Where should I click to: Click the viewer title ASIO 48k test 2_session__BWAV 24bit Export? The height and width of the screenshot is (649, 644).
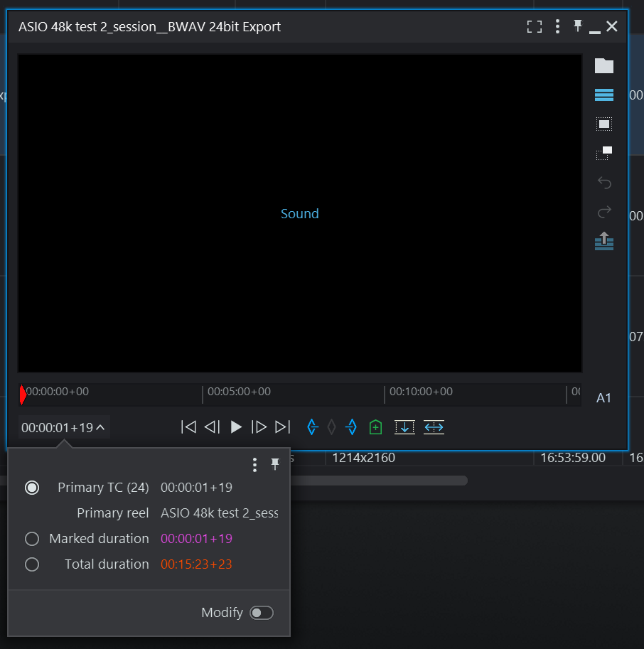point(149,27)
